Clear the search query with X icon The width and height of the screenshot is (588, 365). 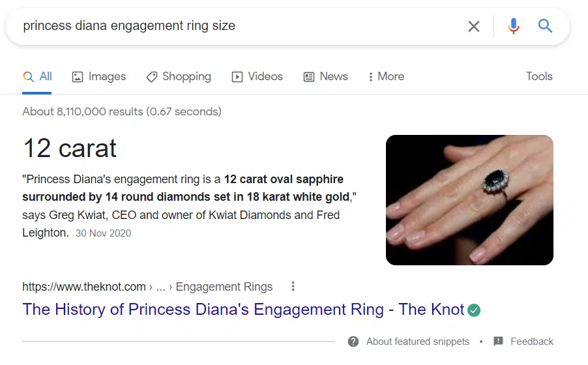point(474,26)
